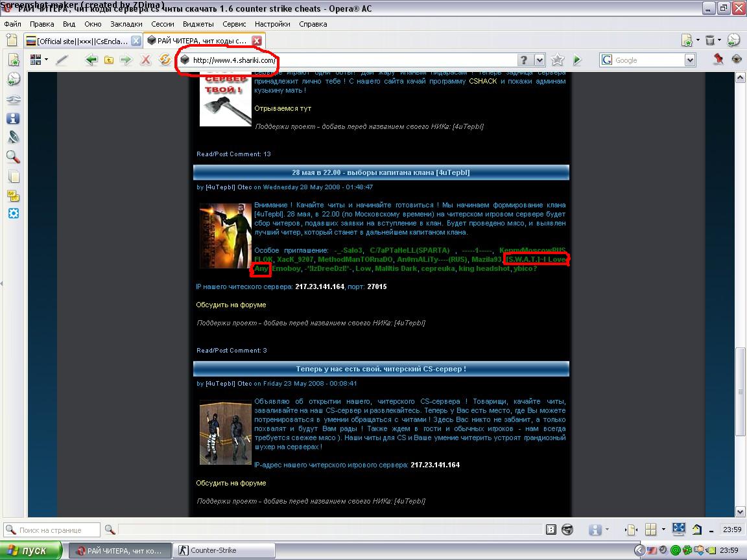This screenshot has height=560, width=747.
Task: Open the blue Info panel icon in sidebar
Action: coord(13,119)
